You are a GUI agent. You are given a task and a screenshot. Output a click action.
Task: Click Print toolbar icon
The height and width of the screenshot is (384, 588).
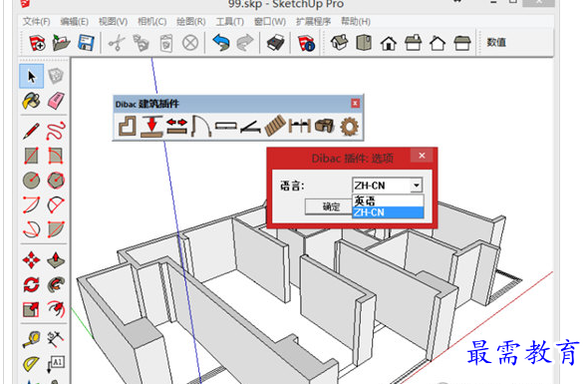coord(276,43)
